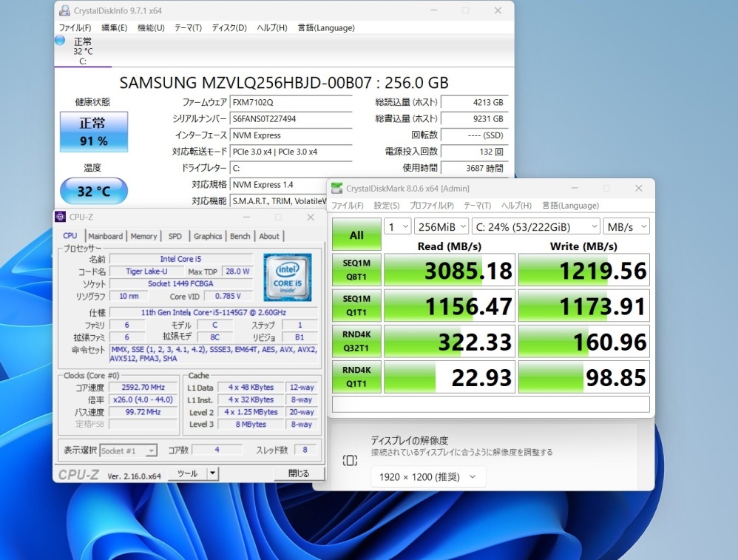Click the 正常 91% health status badge
This screenshot has height=560, width=738.
point(93,131)
